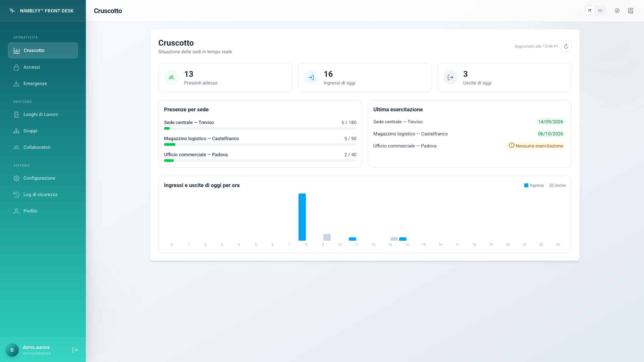Click the Sede centrale Treviso occupancy bar
The image size is (644, 362).
(260, 128)
